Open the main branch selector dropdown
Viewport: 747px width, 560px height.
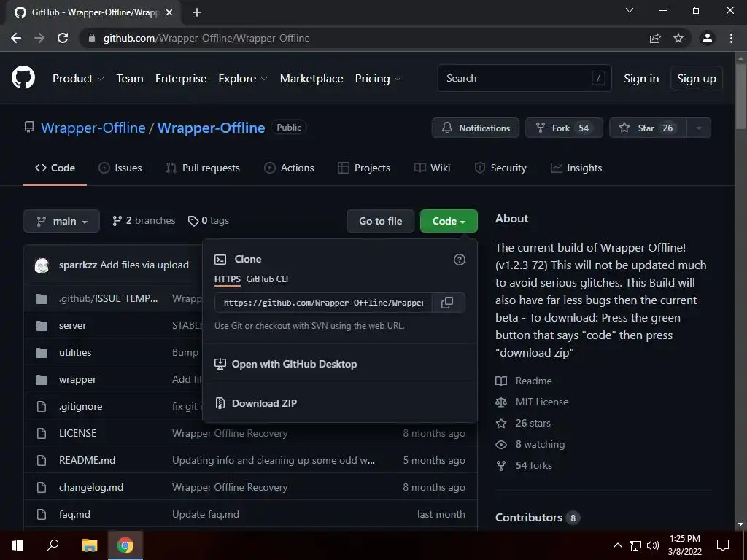(x=61, y=222)
